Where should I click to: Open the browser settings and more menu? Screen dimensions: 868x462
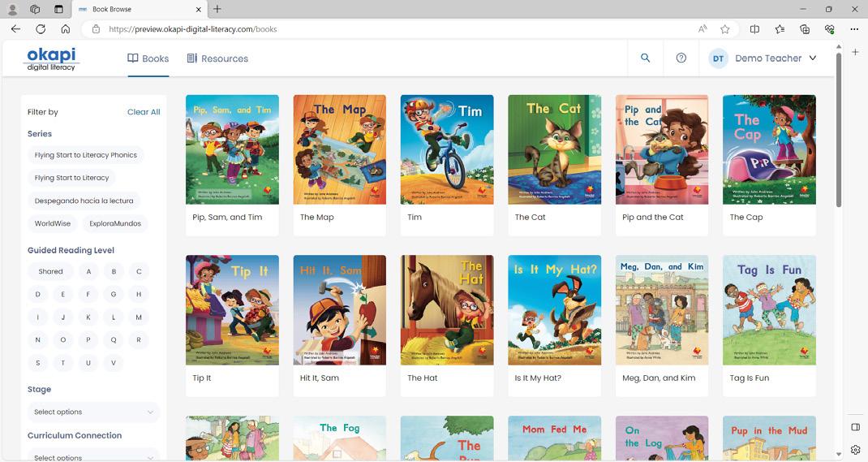[854, 29]
